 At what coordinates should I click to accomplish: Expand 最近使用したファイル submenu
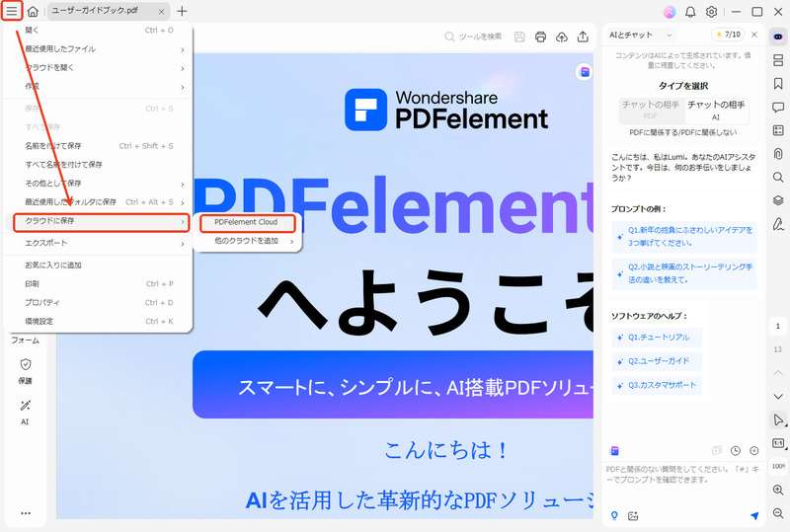98,49
